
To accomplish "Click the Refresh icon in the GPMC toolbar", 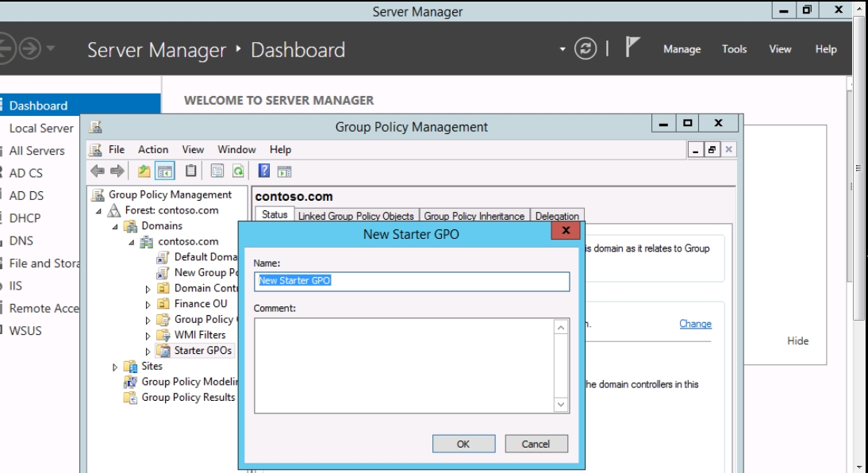I will pyautogui.click(x=238, y=171).
